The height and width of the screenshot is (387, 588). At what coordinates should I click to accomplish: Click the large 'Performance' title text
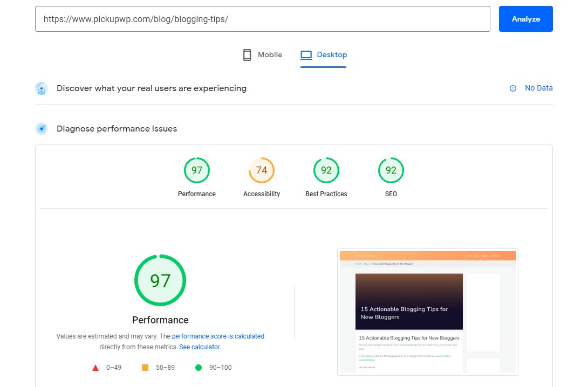160,320
